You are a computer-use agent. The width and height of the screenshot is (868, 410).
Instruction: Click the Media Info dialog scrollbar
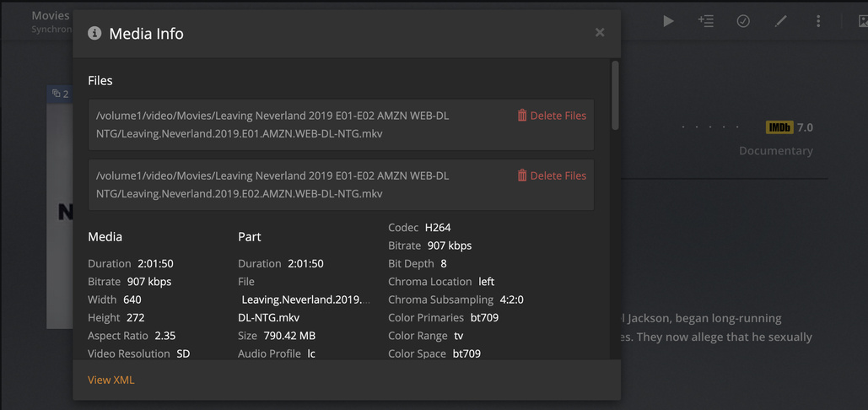tap(615, 94)
